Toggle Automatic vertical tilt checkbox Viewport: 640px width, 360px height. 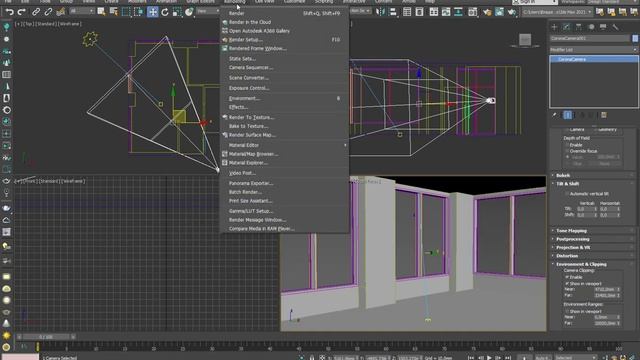[x=567, y=194]
